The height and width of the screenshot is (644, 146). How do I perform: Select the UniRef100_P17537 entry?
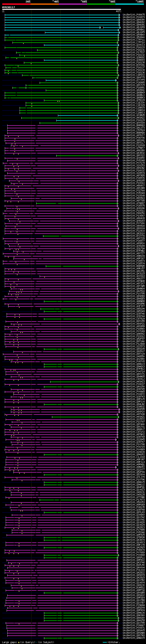click(x=134, y=53)
